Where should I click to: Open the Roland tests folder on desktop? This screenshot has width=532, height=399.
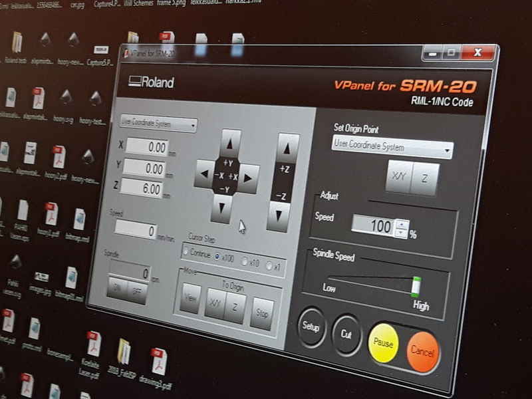pyautogui.click(x=17, y=47)
